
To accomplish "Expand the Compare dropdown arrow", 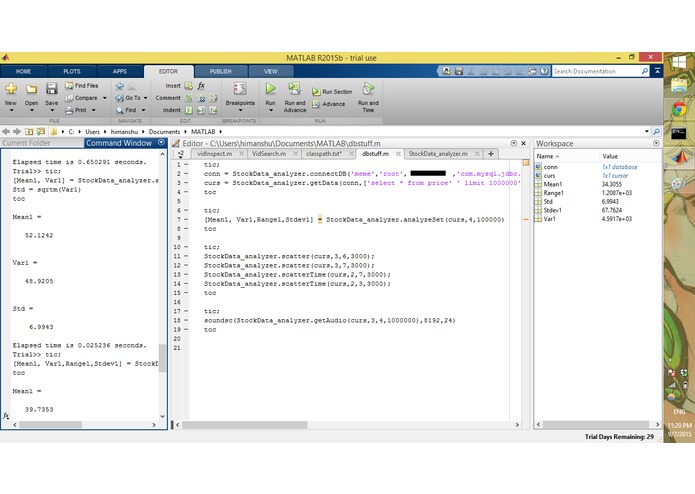I will pos(105,98).
